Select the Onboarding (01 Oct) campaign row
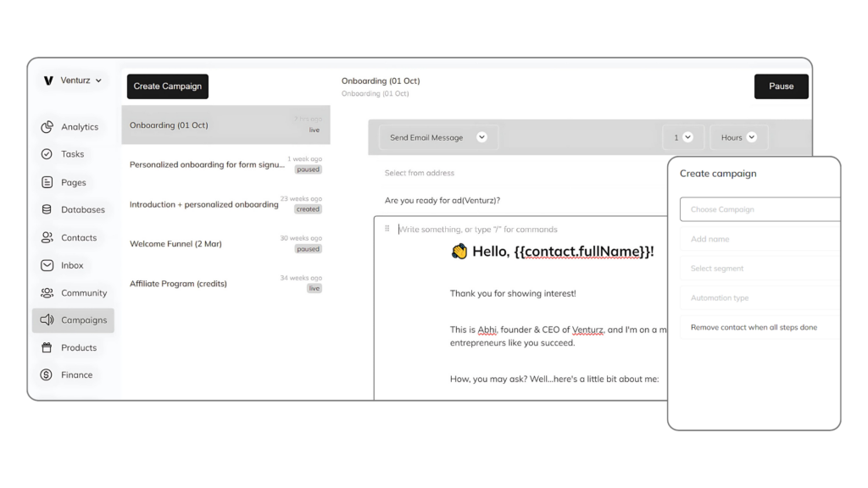The height and width of the screenshot is (488, 868). [x=225, y=125]
